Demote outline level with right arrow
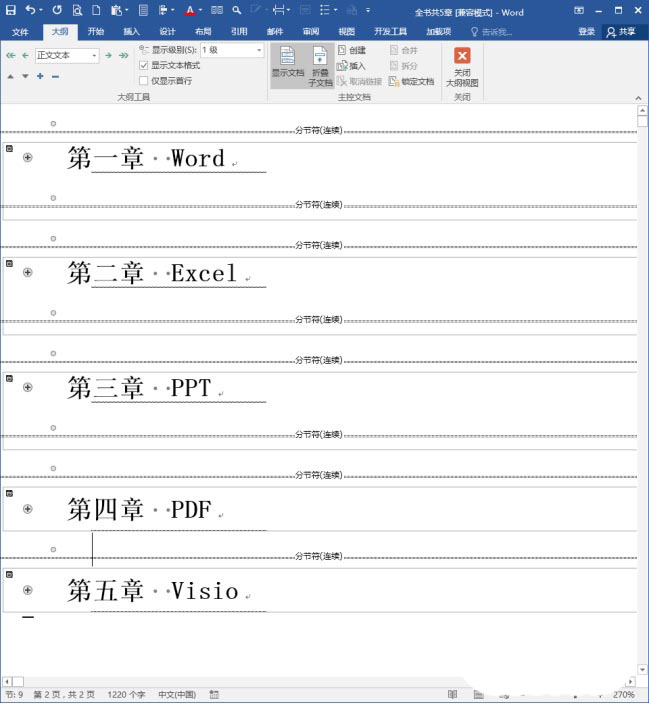Image resolution: width=649 pixels, height=704 pixels. (x=108, y=55)
